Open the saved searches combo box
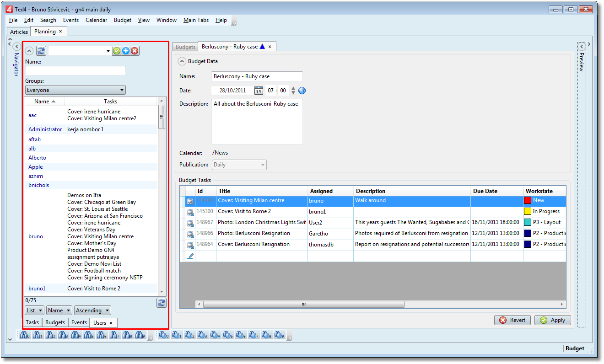This screenshot has width=604, height=364. tap(80, 51)
